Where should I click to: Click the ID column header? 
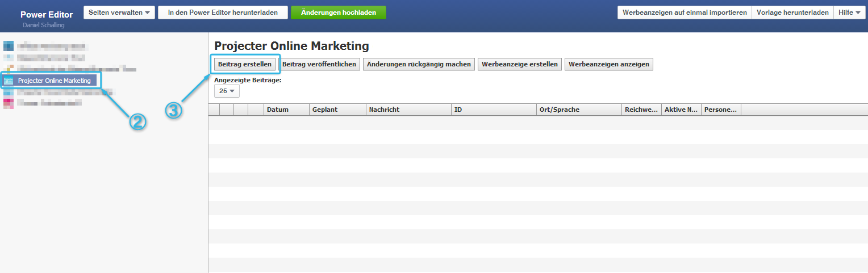pos(494,110)
